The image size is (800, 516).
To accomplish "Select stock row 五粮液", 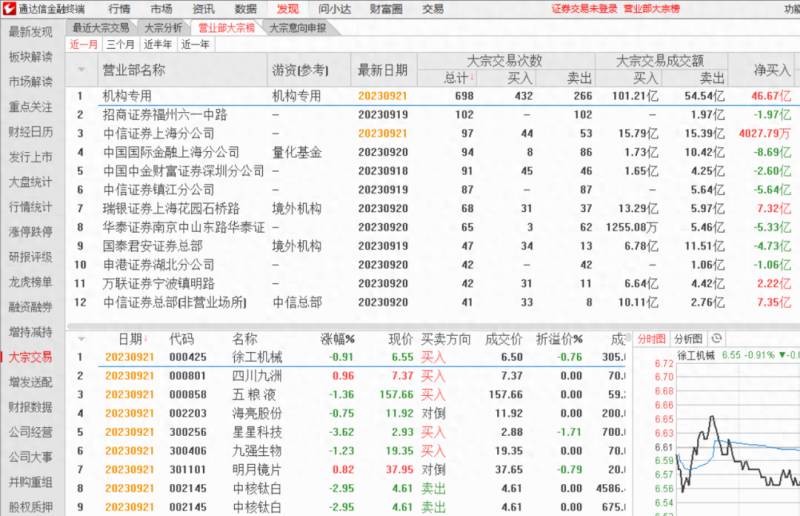I will (x=348, y=395).
